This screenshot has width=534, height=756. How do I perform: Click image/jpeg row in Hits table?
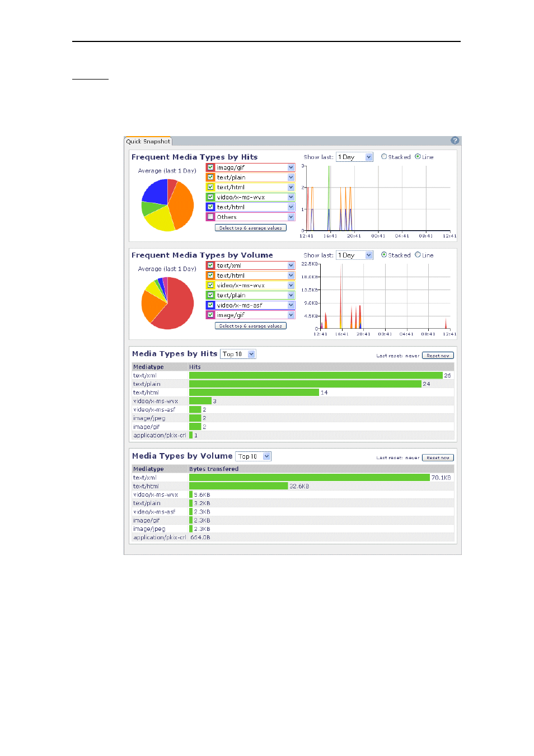[x=293, y=418]
